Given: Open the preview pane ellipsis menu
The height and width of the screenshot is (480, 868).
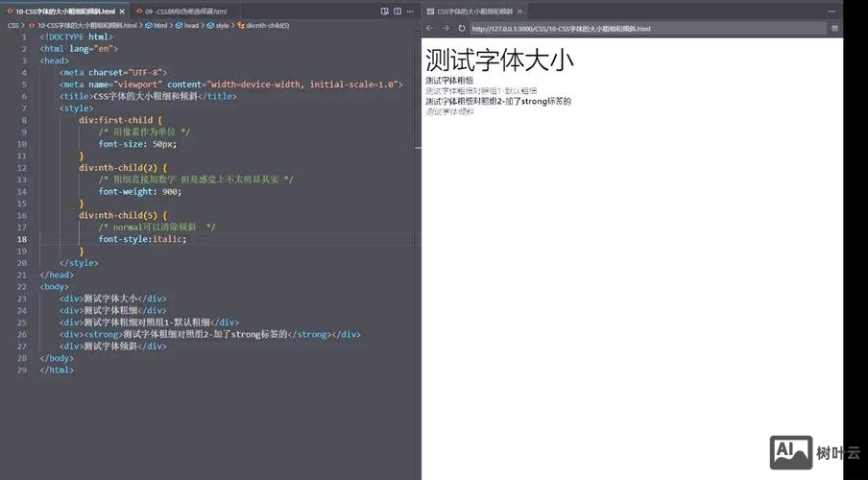Looking at the screenshot, I should 832,12.
